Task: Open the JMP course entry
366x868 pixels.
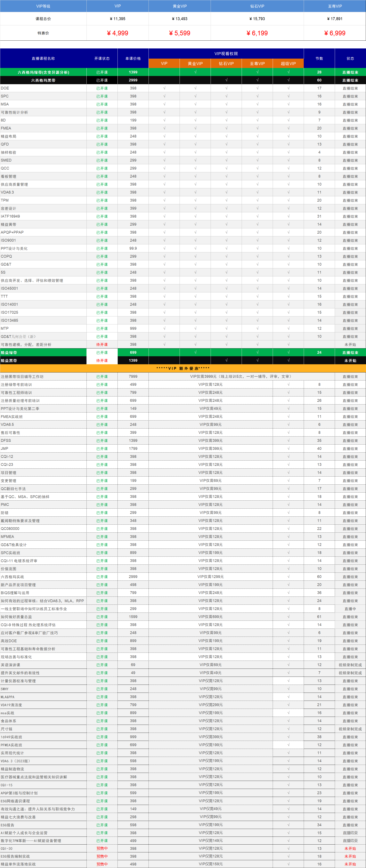Action: click(x=5, y=448)
